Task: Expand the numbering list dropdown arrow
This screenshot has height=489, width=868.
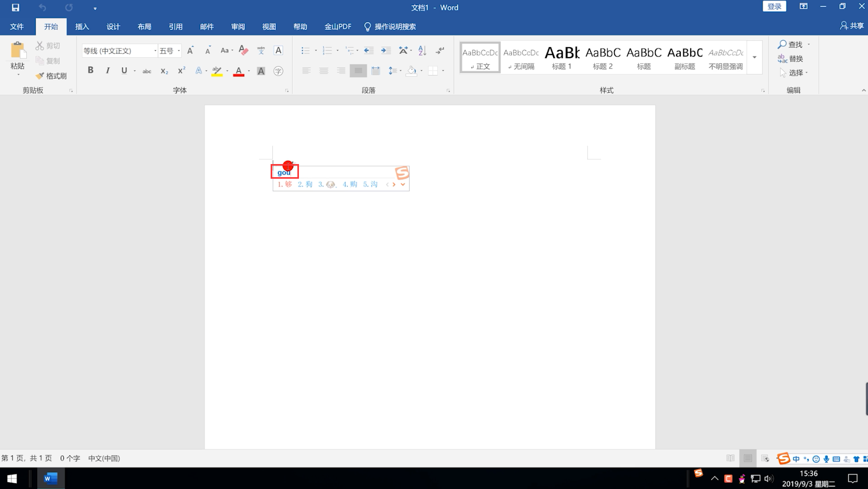Action: point(338,51)
